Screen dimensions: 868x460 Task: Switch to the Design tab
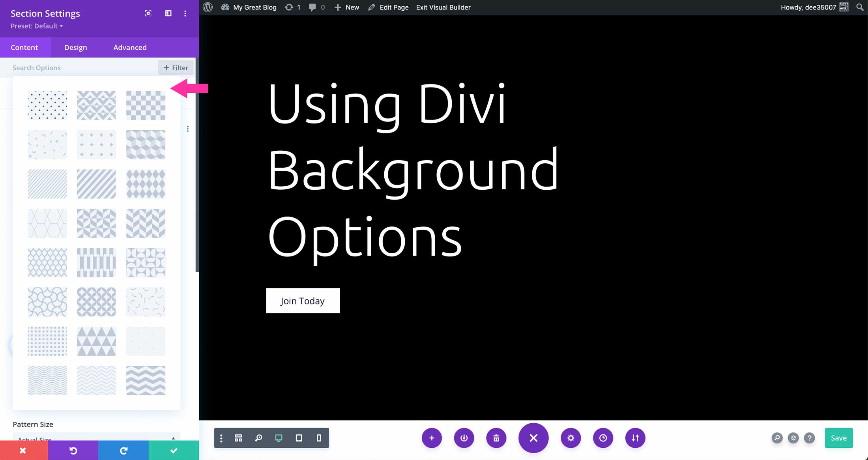tap(75, 47)
